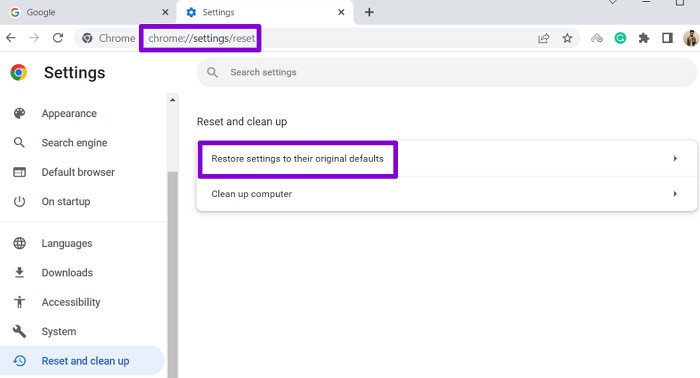Screen dimensions: 700x378
Task: Click the cloud extension icon
Action: click(597, 38)
